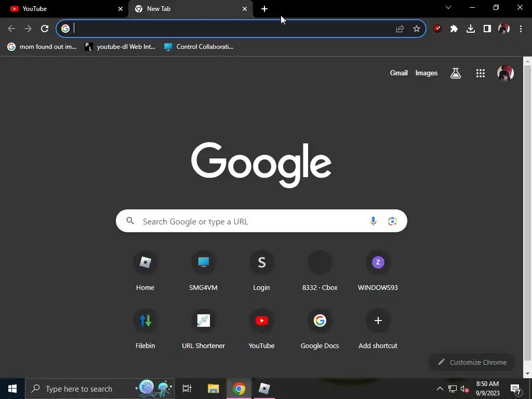Image resolution: width=532 pixels, height=399 pixels.
Task: Open the WINDOWS93 shortcut
Action: tap(378, 271)
